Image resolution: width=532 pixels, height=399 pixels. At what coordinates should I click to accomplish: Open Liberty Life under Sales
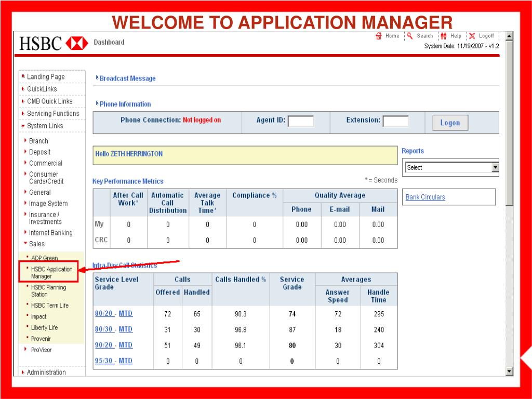point(44,328)
